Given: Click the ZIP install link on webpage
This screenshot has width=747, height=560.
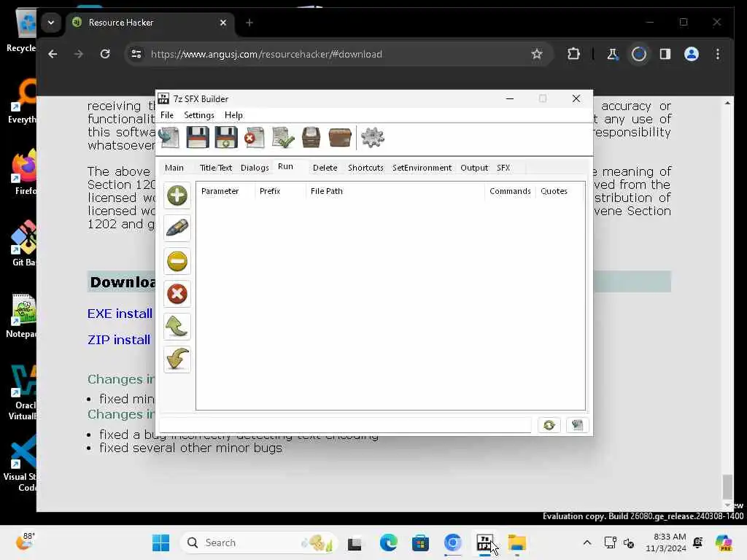Looking at the screenshot, I should click(119, 340).
